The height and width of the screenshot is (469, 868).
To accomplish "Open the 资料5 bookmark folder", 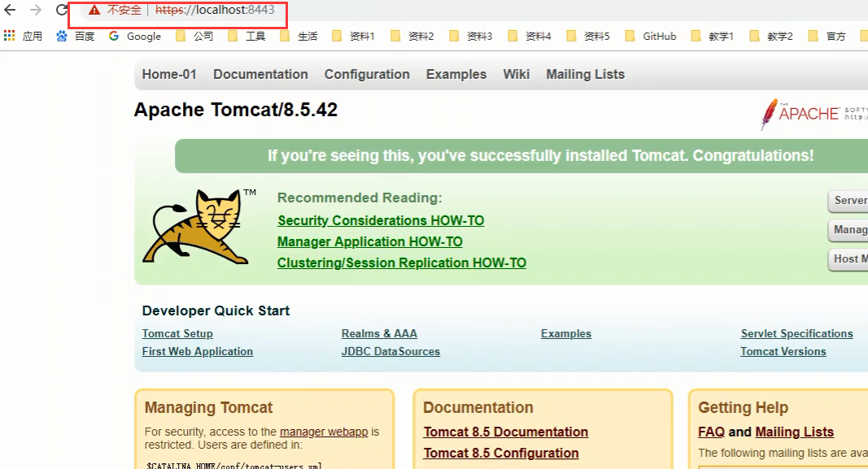I will click(x=588, y=36).
